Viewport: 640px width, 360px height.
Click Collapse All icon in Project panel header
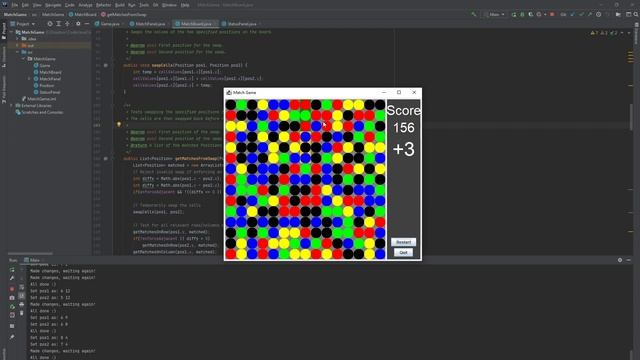67,24
